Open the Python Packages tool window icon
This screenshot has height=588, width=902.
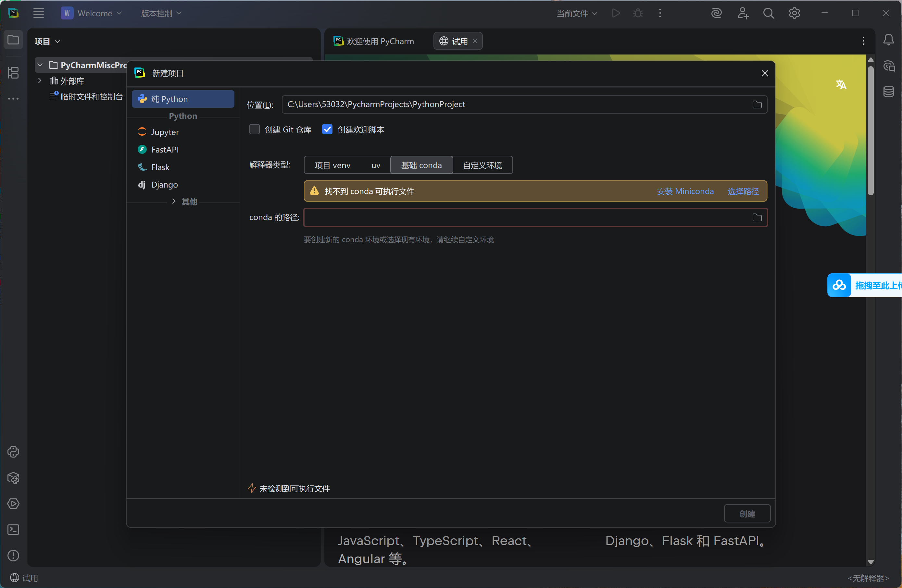pyautogui.click(x=13, y=478)
